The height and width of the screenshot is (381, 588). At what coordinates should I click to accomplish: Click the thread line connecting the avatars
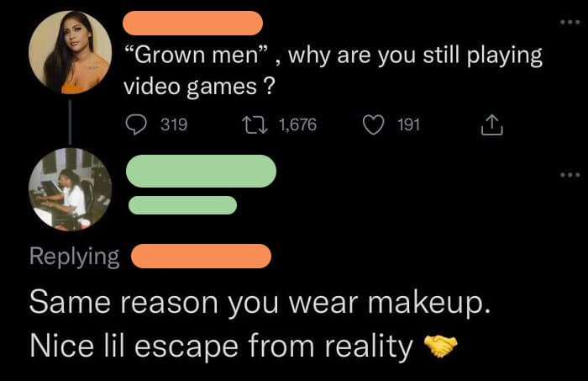click(70, 122)
